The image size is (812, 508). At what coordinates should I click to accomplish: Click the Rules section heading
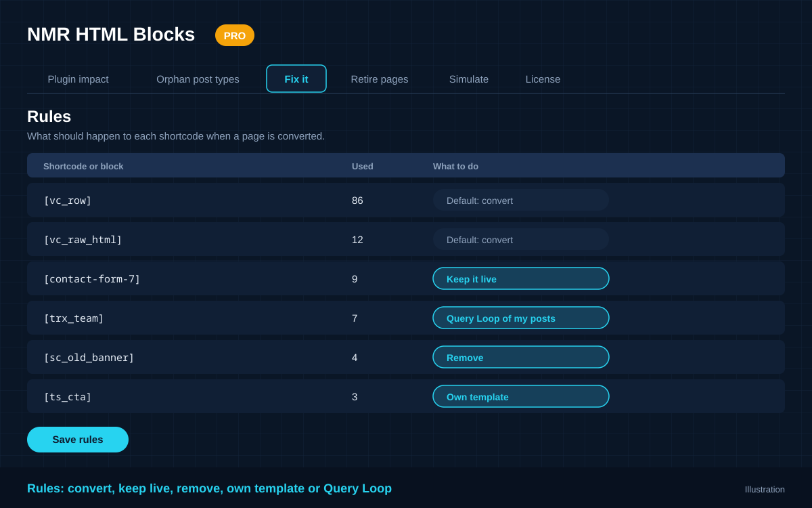click(49, 117)
